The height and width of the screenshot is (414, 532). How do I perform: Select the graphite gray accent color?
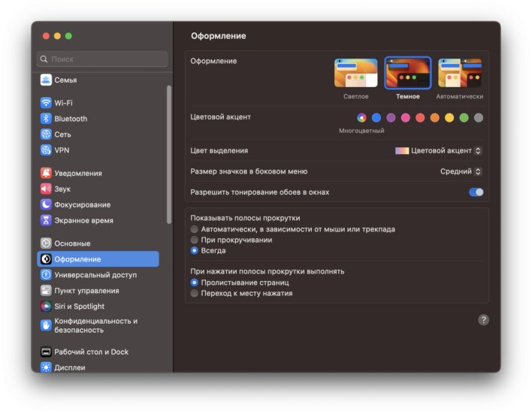(479, 118)
